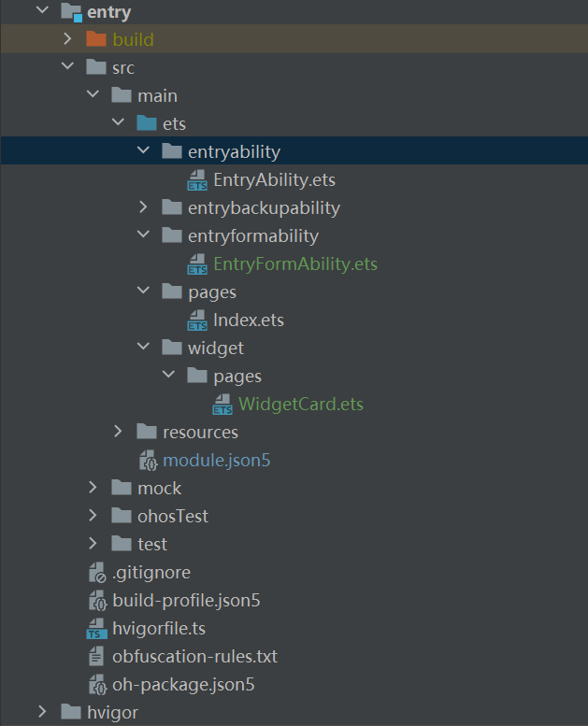The width and height of the screenshot is (588, 726).
Task: Expand the build folder chevron
Action: 67,39
